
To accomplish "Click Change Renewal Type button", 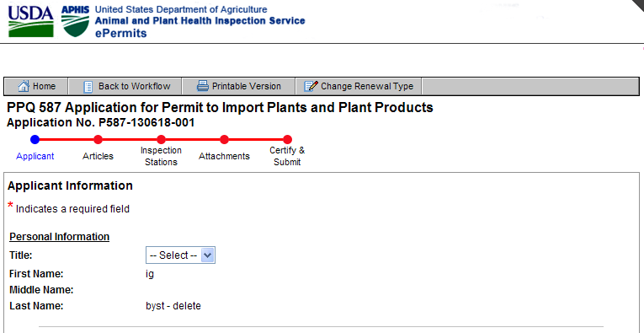I will click(x=359, y=86).
